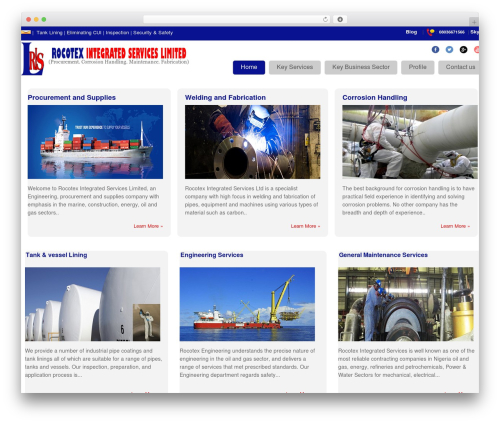Click the Inspection top bar link
This screenshot has height=423, width=500.
click(117, 33)
